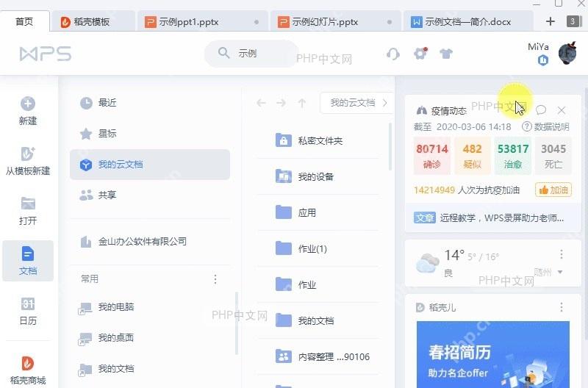Open 我的文档 folder in cloud list
Image resolution: width=588 pixels, height=388 pixels.
318,320
